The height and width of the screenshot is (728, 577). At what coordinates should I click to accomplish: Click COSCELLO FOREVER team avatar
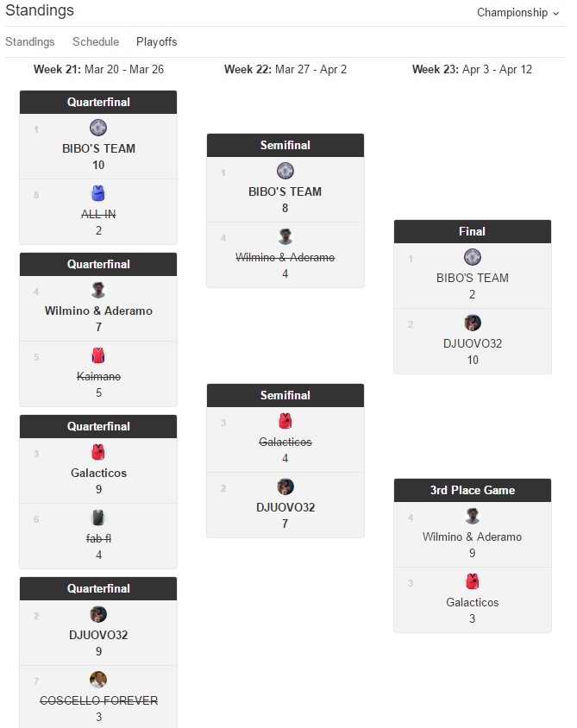pos(98,680)
